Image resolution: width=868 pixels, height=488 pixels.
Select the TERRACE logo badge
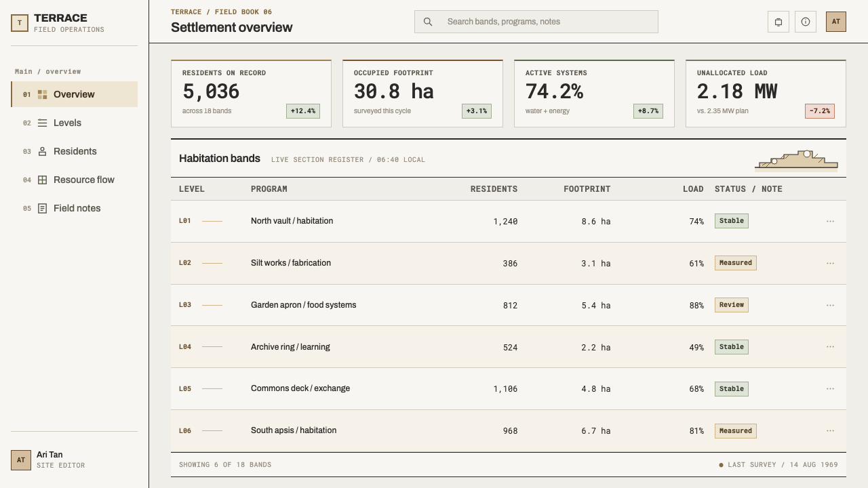(20, 23)
